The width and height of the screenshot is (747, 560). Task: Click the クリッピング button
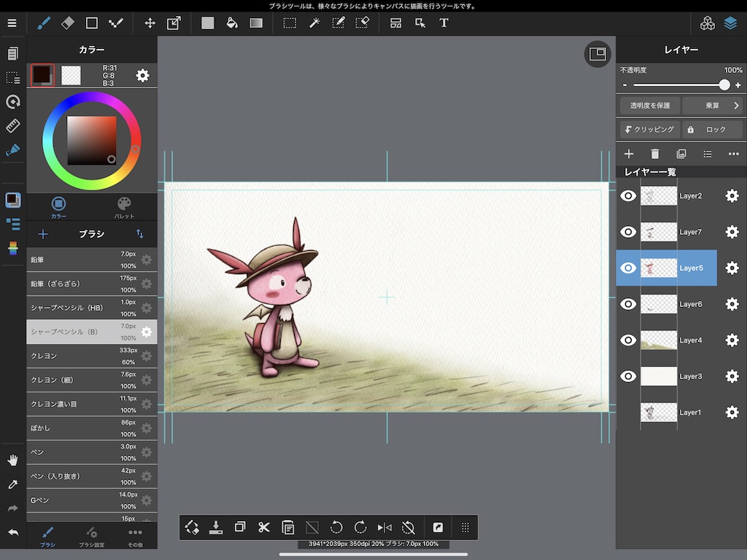pos(649,129)
